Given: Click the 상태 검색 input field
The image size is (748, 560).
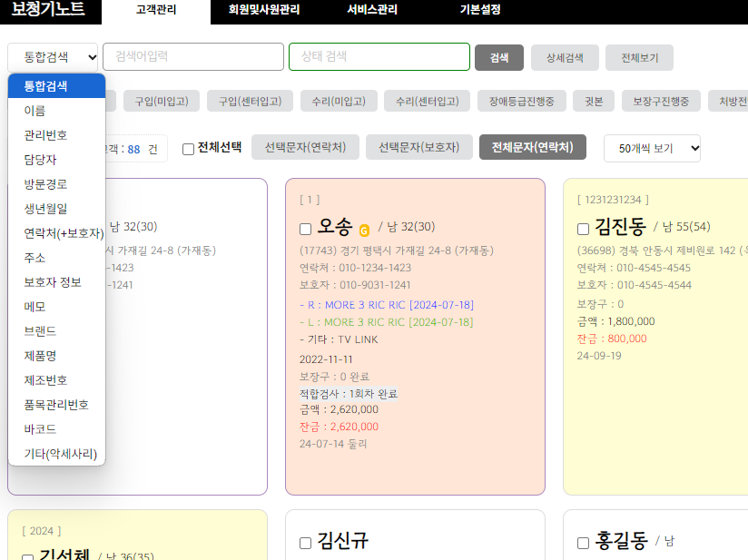Looking at the screenshot, I should point(379,56).
